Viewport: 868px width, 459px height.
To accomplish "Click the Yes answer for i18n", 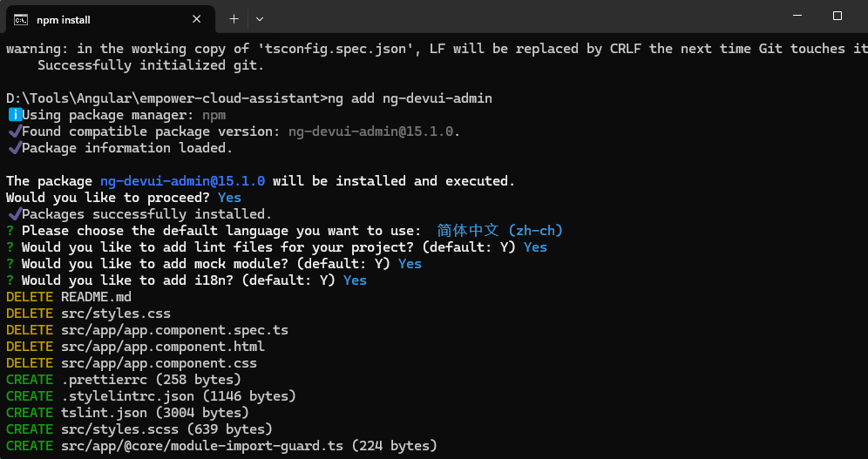I will pyautogui.click(x=355, y=280).
